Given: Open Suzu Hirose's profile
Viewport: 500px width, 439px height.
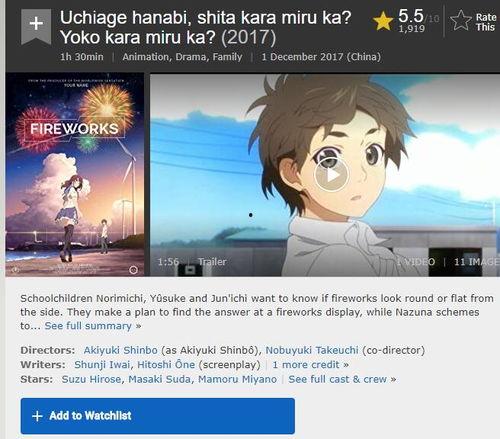Looking at the screenshot, I should click(x=91, y=379).
